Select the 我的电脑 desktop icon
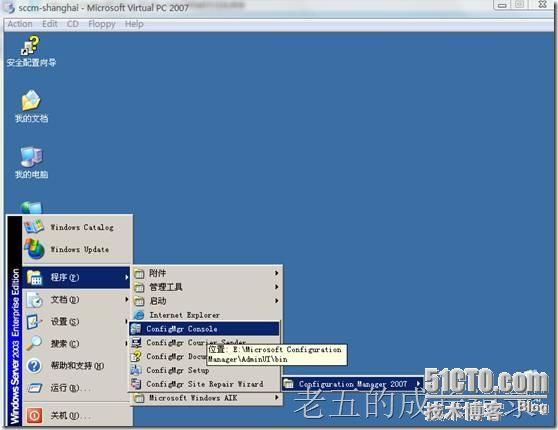 click(31, 156)
